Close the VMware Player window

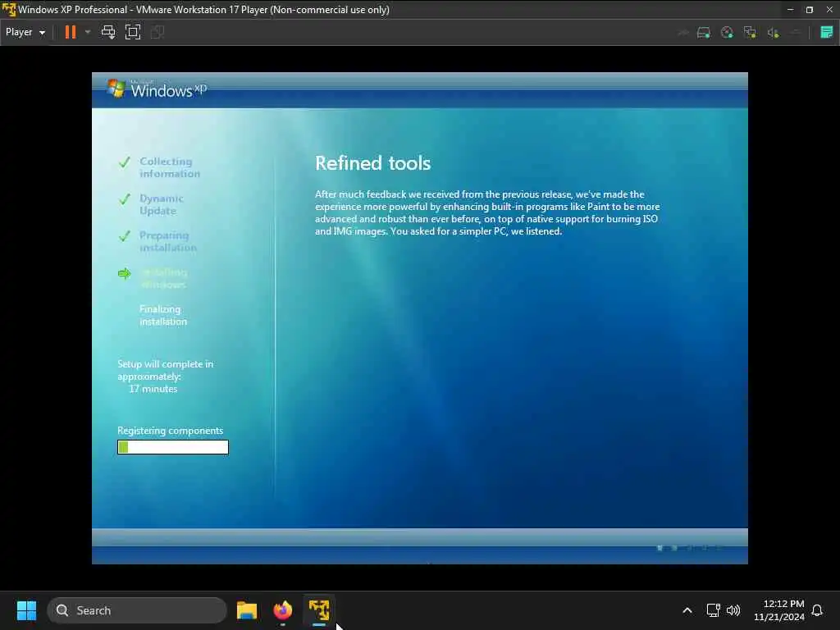point(829,10)
